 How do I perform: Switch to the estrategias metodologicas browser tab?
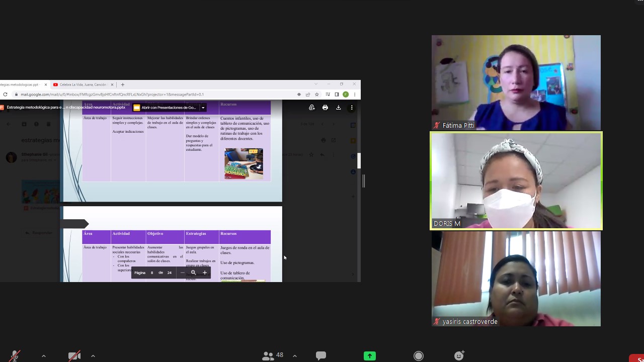20,84
